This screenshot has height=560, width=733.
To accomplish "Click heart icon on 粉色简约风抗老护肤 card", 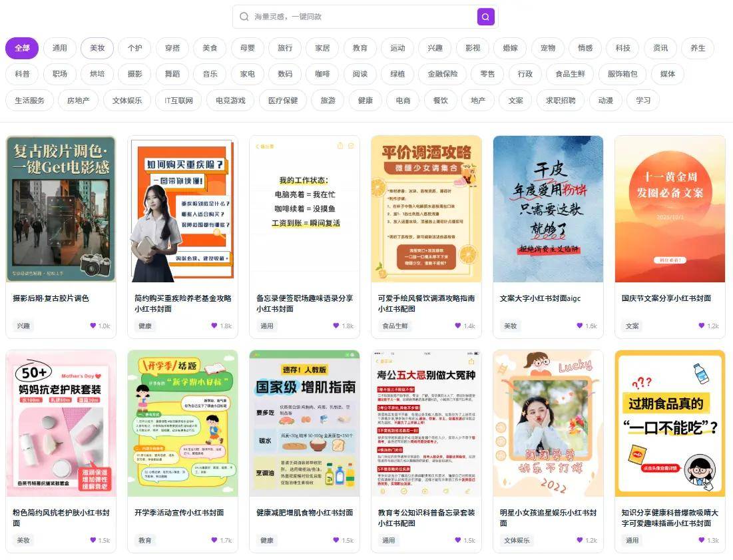I will tap(93, 541).
